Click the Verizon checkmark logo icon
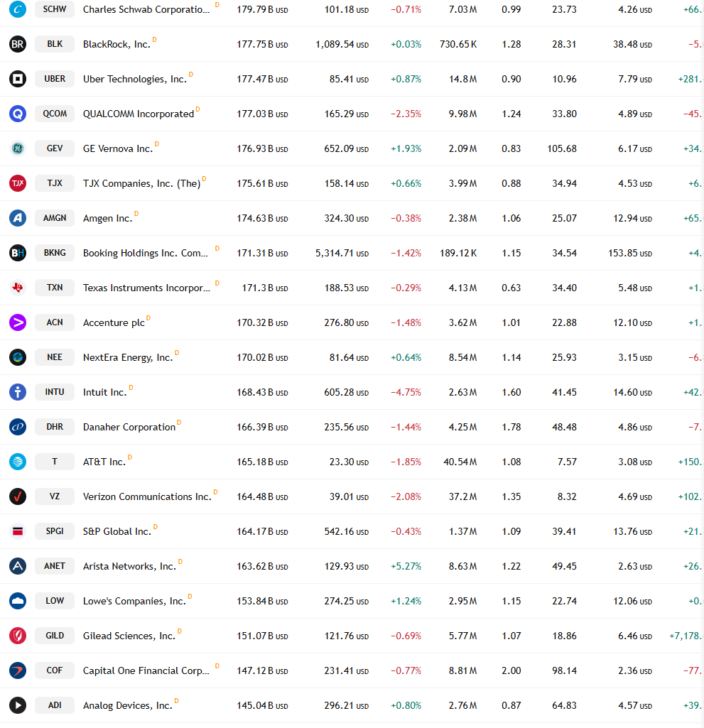This screenshot has height=728, width=704. (x=18, y=496)
